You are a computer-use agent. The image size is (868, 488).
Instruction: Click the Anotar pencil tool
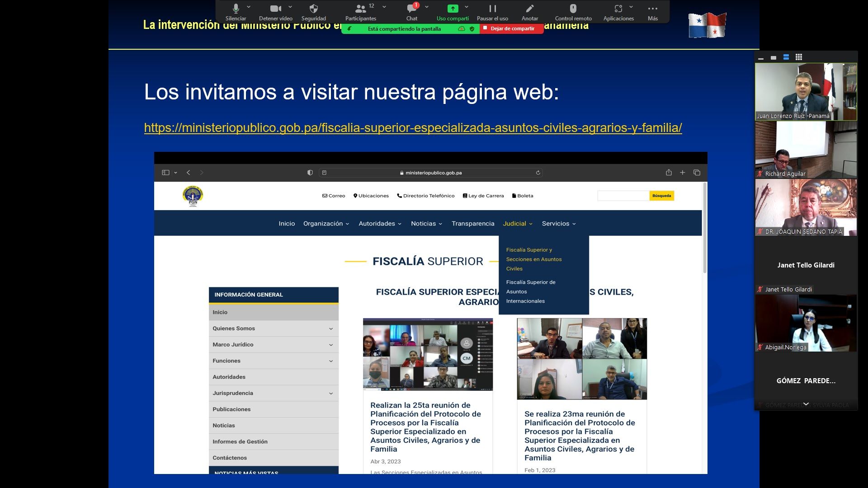529,9
